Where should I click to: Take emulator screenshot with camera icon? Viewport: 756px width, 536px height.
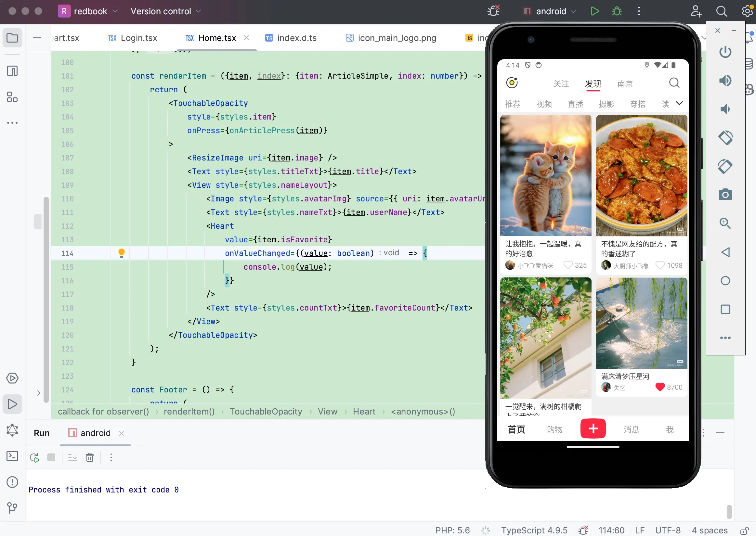725,195
